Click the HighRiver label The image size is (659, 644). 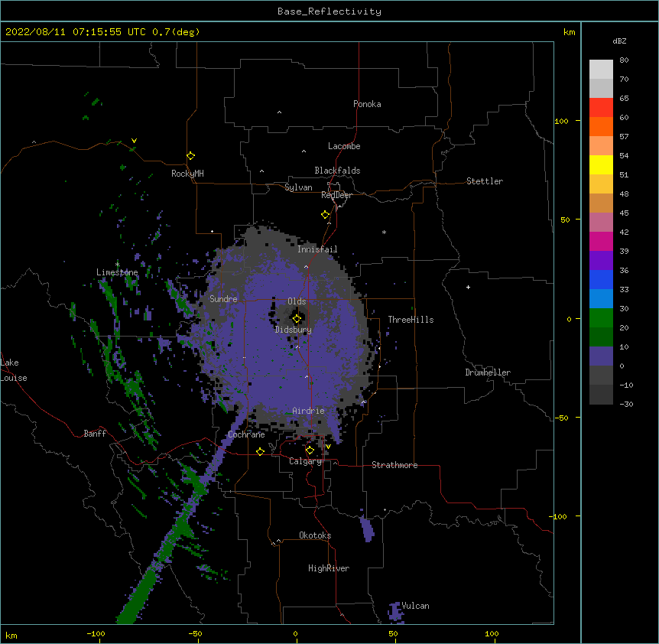tap(329, 568)
